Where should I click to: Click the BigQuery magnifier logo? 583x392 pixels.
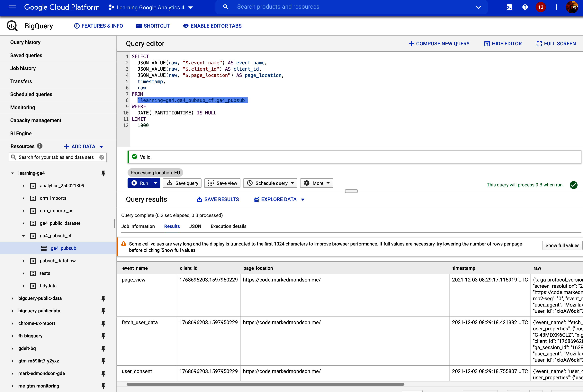(12, 26)
